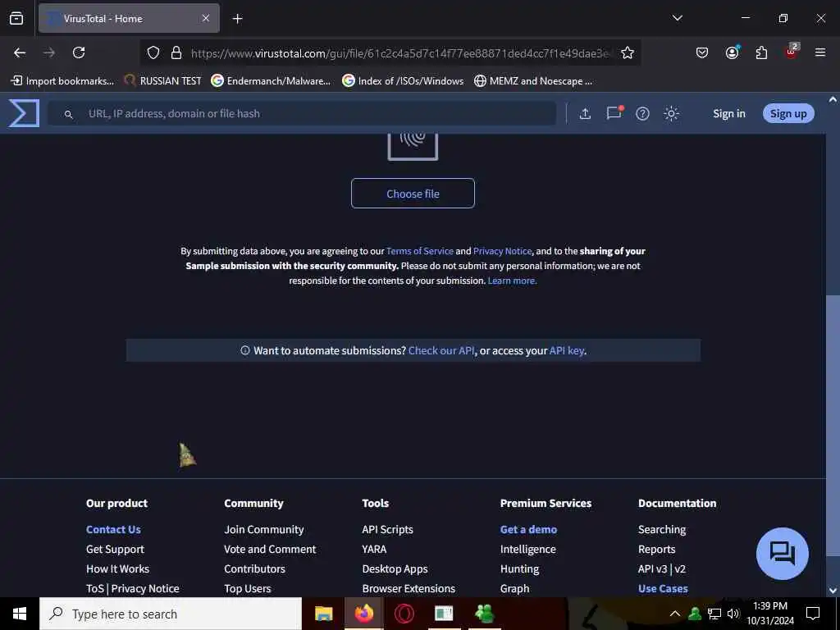Open the Endermanch/Malware bookmark
Image resolution: width=840 pixels, height=630 pixels.
tap(271, 81)
